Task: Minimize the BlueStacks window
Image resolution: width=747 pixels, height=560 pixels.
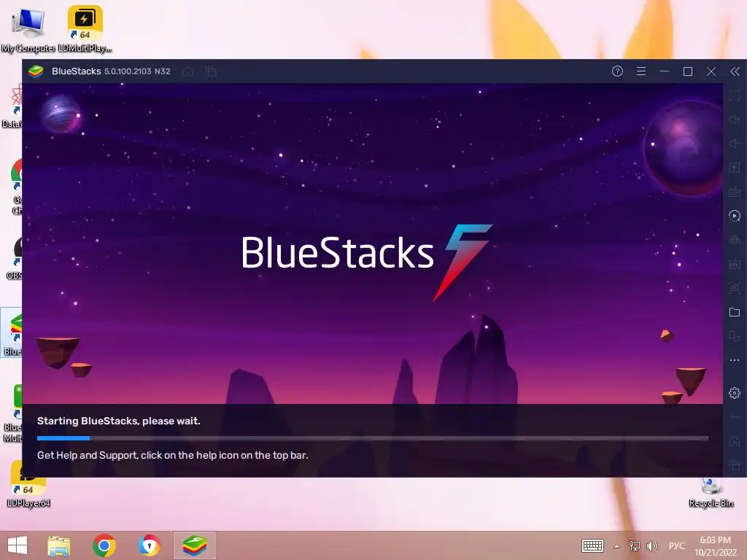Action: click(x=665, y=71)
